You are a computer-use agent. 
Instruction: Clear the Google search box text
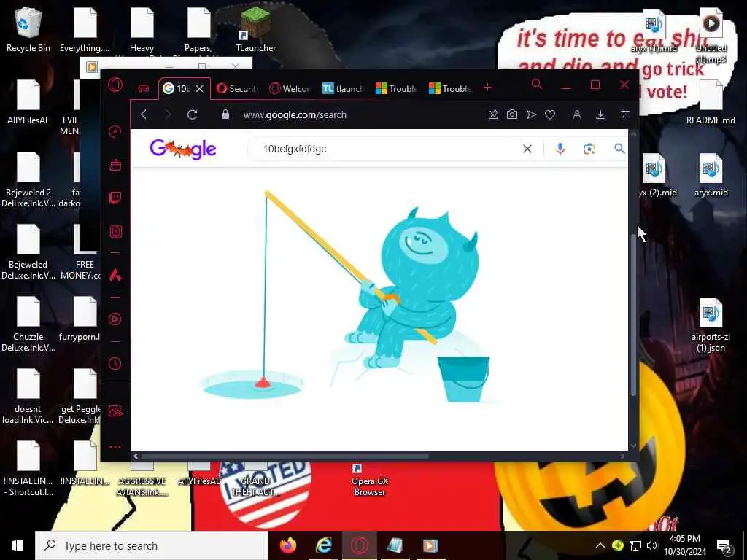[527, 149]
